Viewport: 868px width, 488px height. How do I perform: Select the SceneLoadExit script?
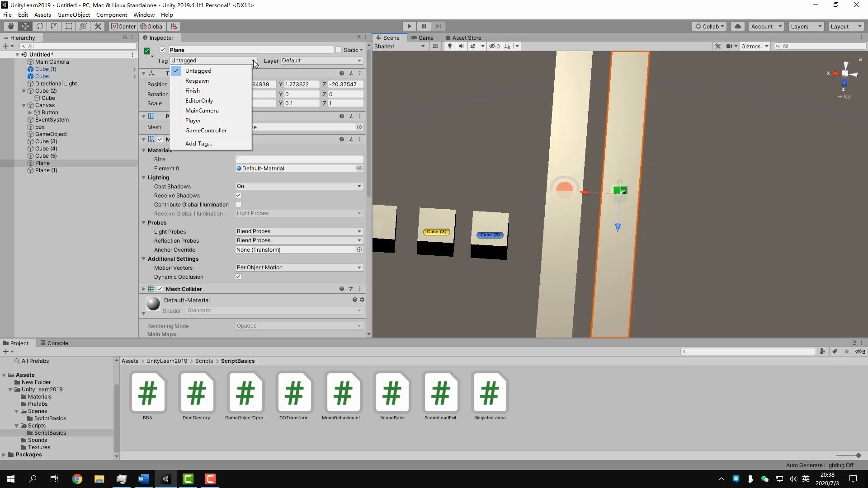tap(440, 393)
